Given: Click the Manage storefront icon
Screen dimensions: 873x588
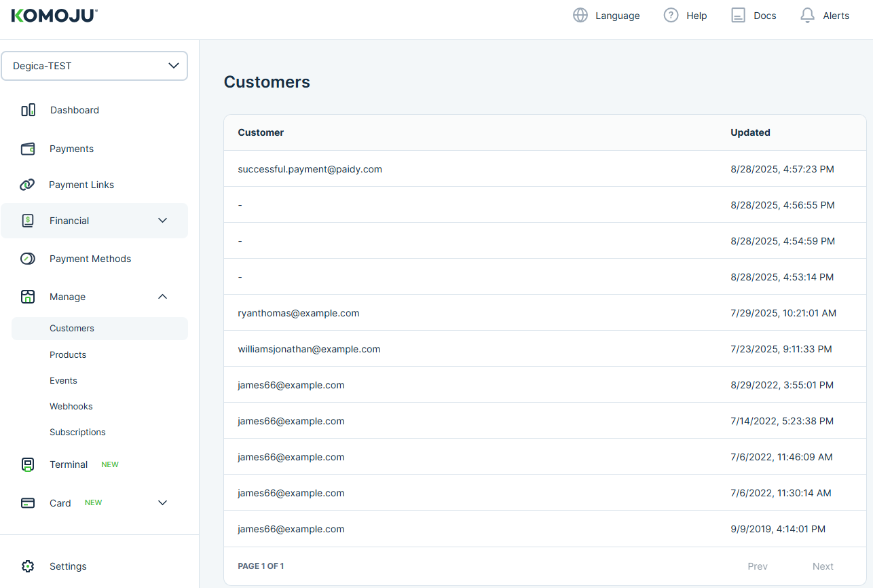Looking at the screenshot, I should point(28,297).
